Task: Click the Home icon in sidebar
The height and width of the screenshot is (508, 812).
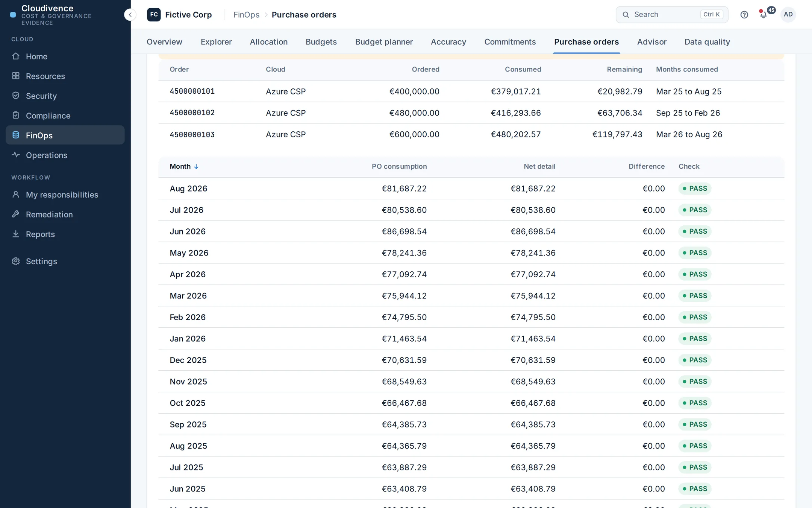Action: point(16,56)
